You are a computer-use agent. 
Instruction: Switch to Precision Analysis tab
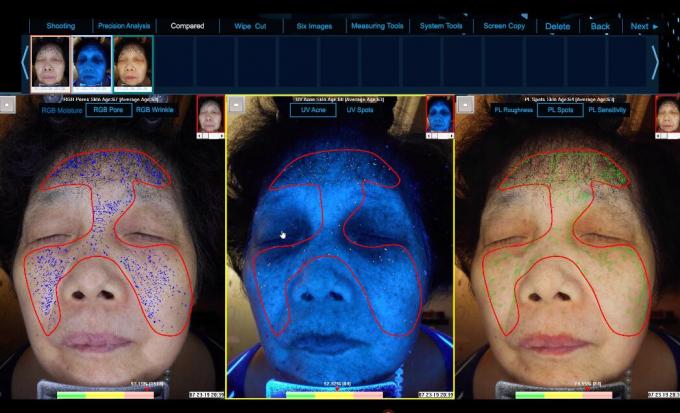pyautogui.click(x=124, y=26)
